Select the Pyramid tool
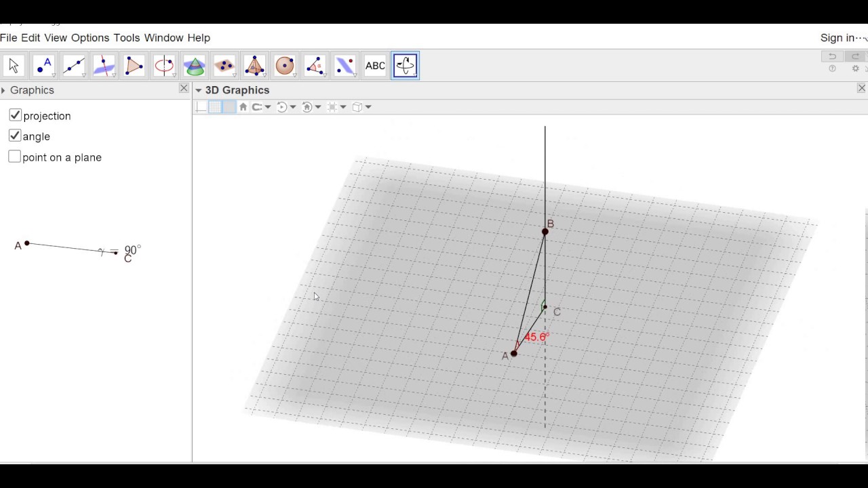Image resolution: width=868 pixels, height=488 pixels. tap(254, 66)
